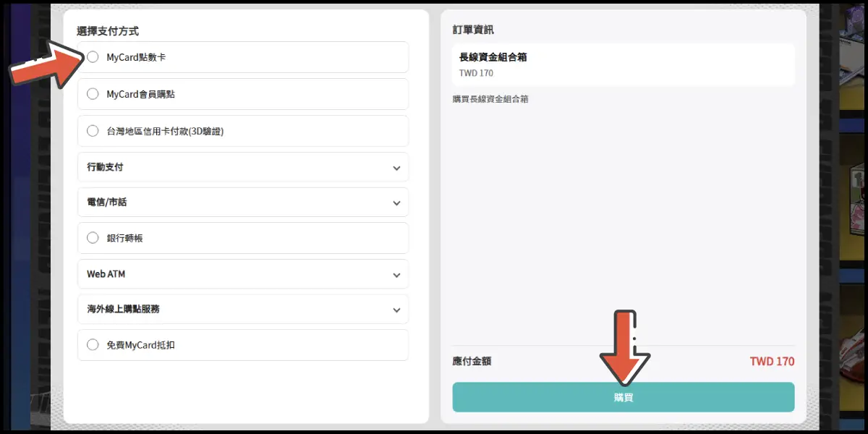Click the chevron icon beside 電信/市話
This screenshot has width=868, height=434.
tap(396, 203)
